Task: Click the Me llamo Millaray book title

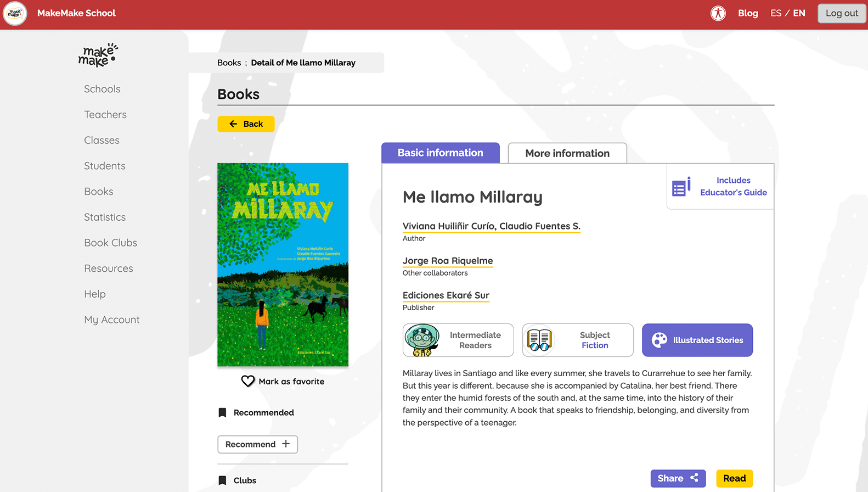Action: coord(472,197)
